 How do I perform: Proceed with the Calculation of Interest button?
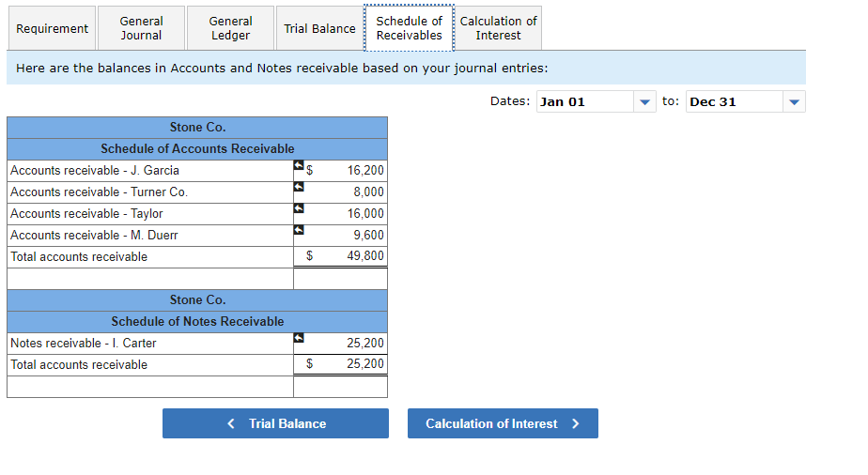[x=503, y=423]
